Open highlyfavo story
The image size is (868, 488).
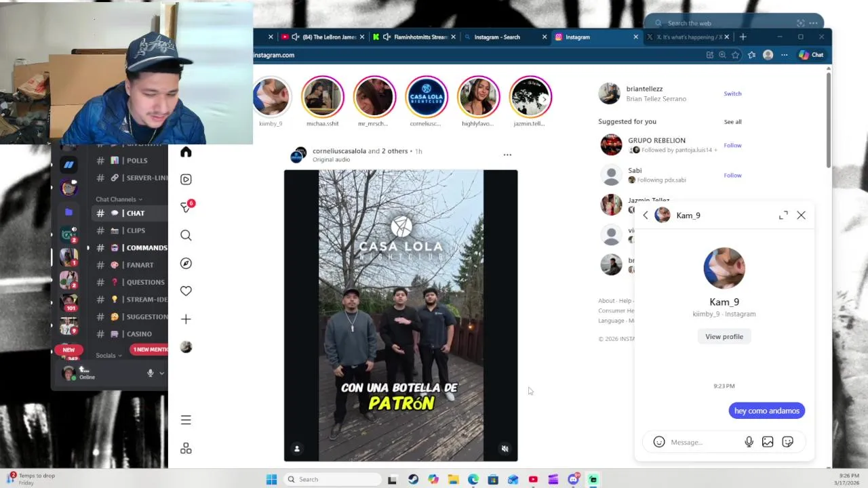point(478,97)
